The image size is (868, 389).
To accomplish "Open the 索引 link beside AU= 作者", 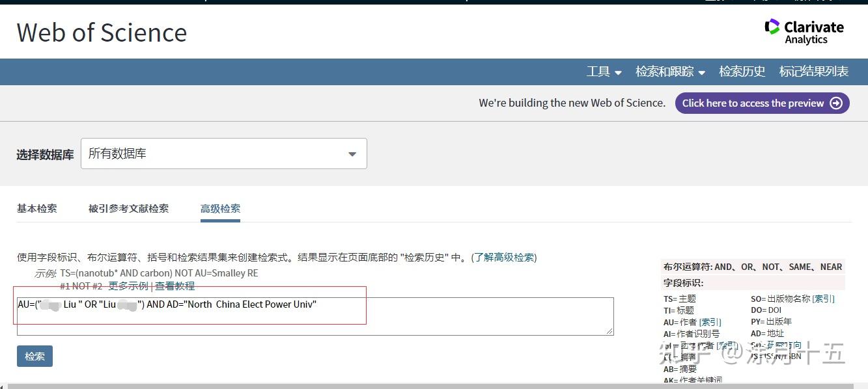I will point(710,322).
